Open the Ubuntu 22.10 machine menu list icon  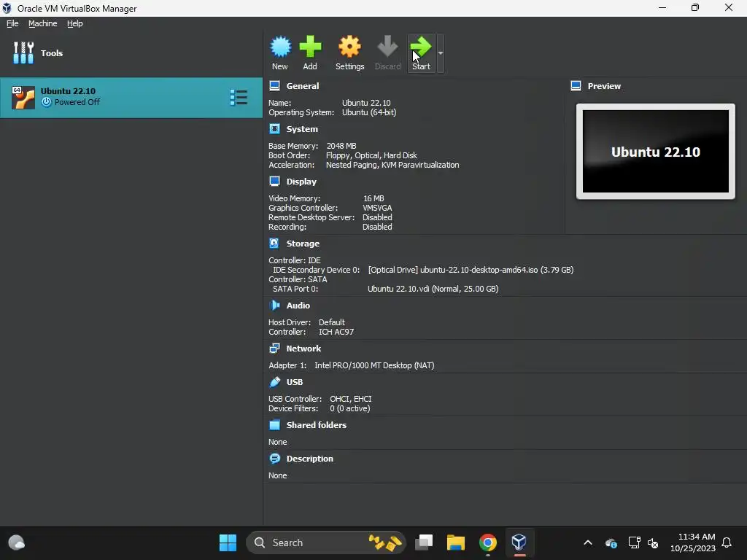pyautogui.click(x=239, y=97)
